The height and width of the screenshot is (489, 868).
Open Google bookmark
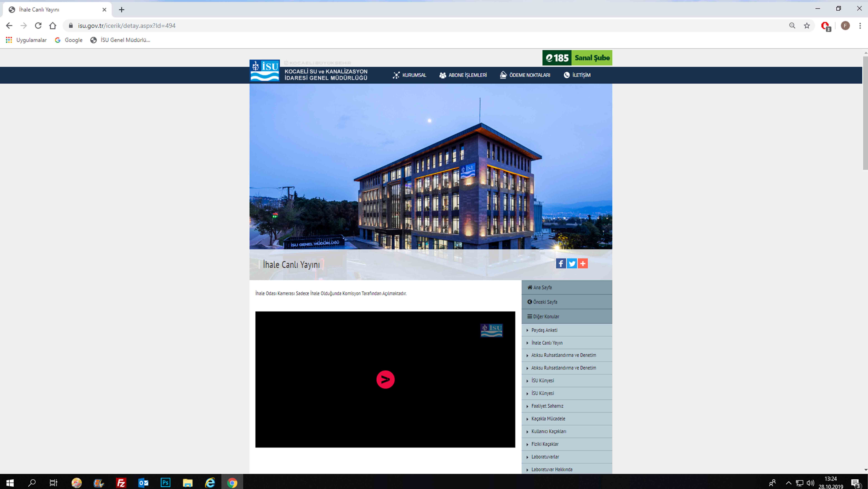69,40
